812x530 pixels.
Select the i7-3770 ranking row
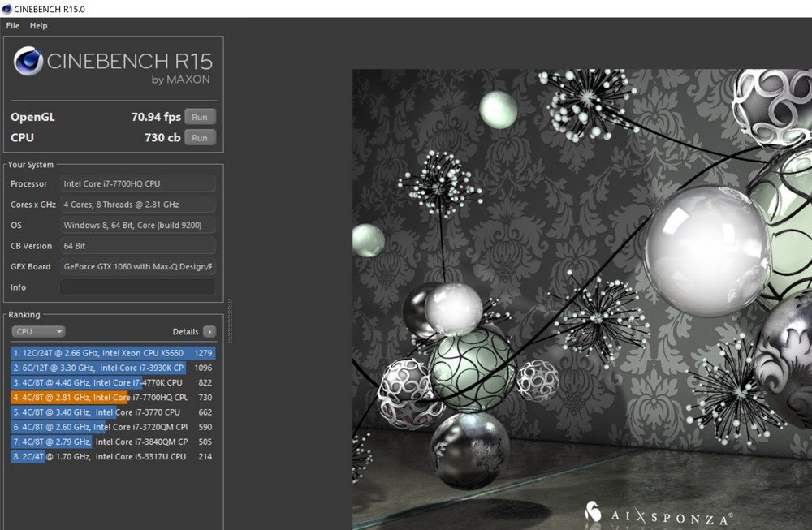[113, 412]
